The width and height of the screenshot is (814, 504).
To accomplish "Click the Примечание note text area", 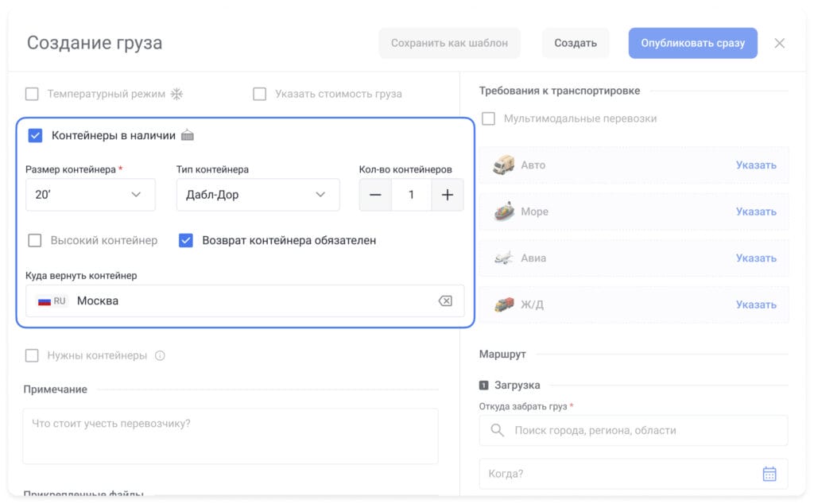I will click(231, 436).
